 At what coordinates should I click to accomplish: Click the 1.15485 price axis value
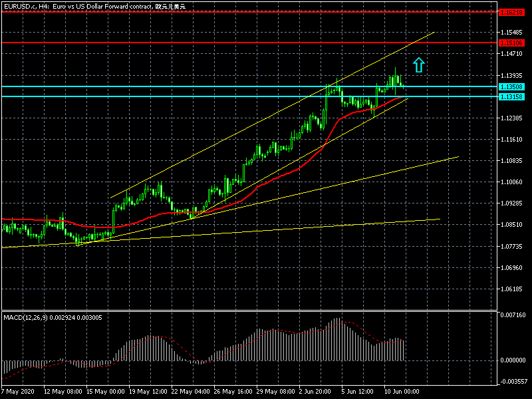pyautogui.click(x=513, y=33)
